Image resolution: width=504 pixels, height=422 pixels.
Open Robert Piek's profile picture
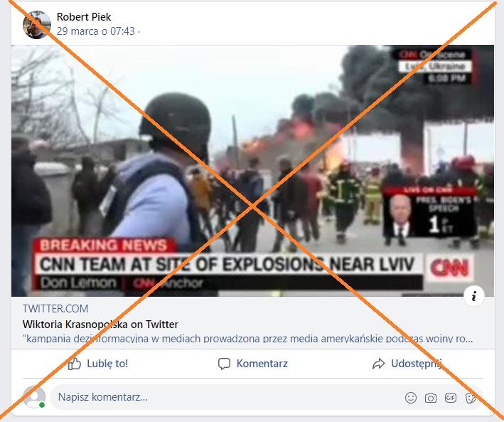point(37,25)
